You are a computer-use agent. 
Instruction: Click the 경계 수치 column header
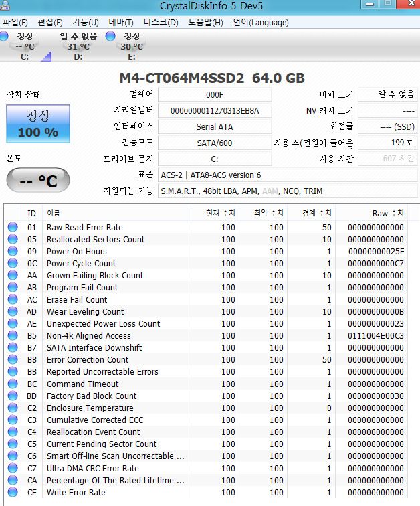tap(312, 214)
